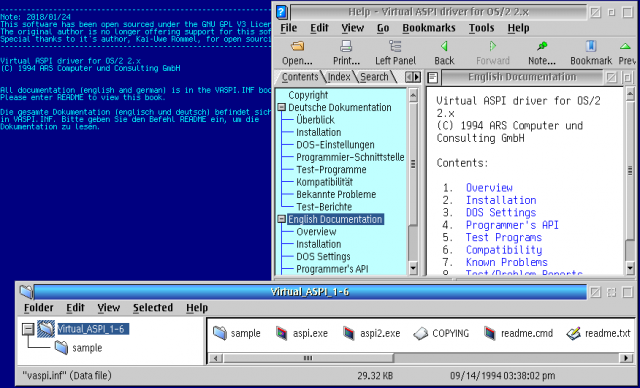Image resolution: width=640 pixels, height=388 pixels.
Task: Follow the Compatibility link
Action: (x=504, y=250)
